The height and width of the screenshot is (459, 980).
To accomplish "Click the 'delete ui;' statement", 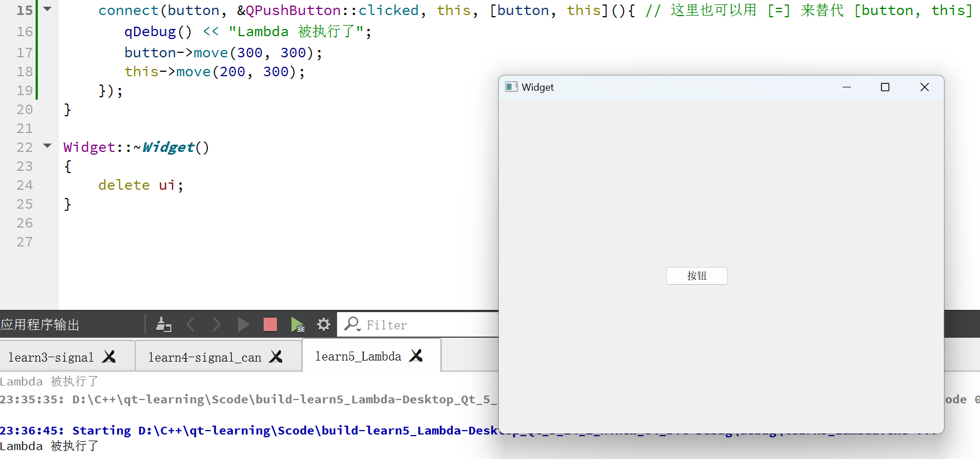I will (x=141, y=185).
